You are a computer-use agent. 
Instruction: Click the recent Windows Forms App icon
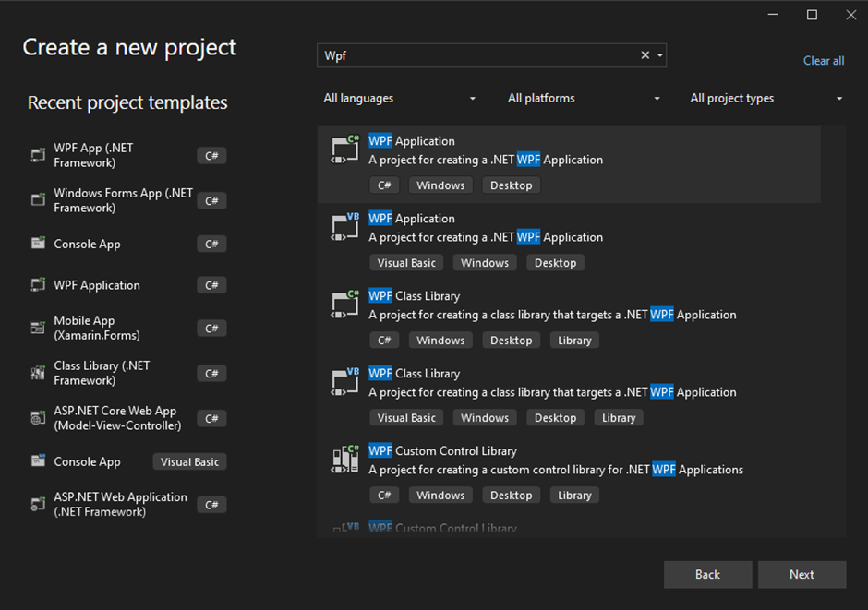[x=38, y=200]
